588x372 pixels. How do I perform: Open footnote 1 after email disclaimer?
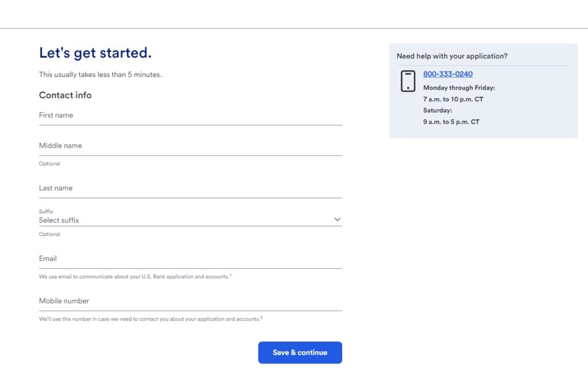[x=231, y=275]
